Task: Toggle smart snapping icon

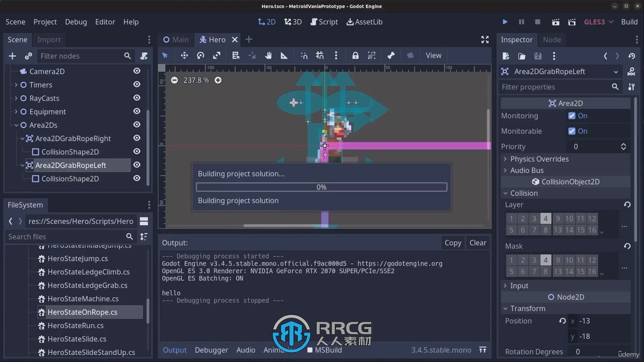Action: [304, 55]
